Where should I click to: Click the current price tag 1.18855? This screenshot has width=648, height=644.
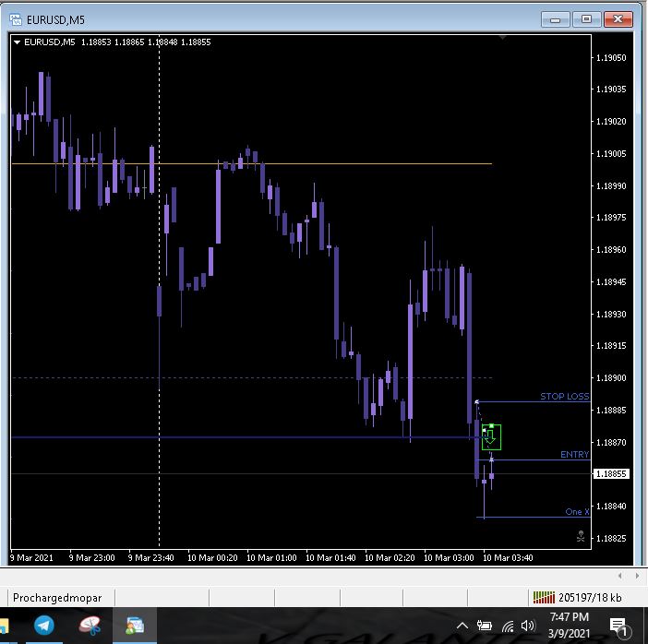point(611,474)
